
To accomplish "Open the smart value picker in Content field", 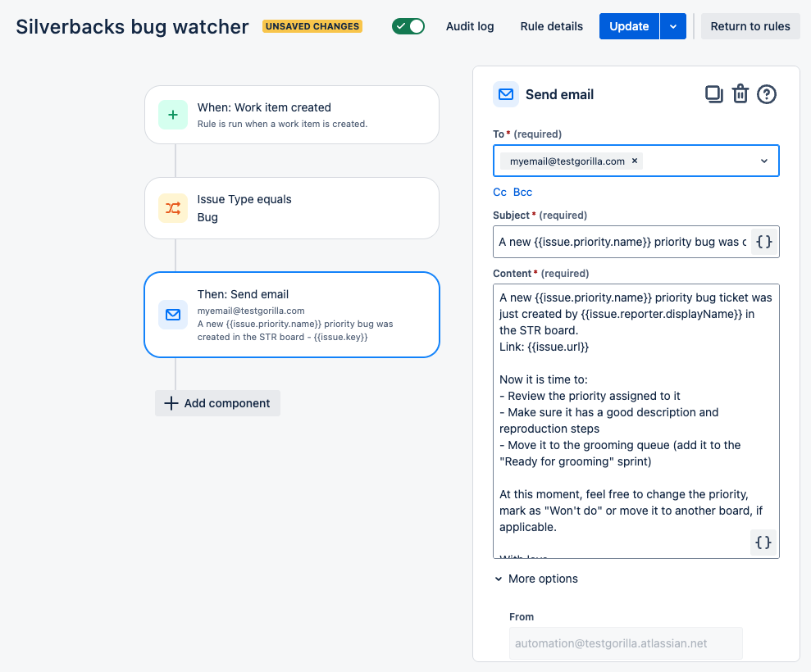I will click(763, 542).
